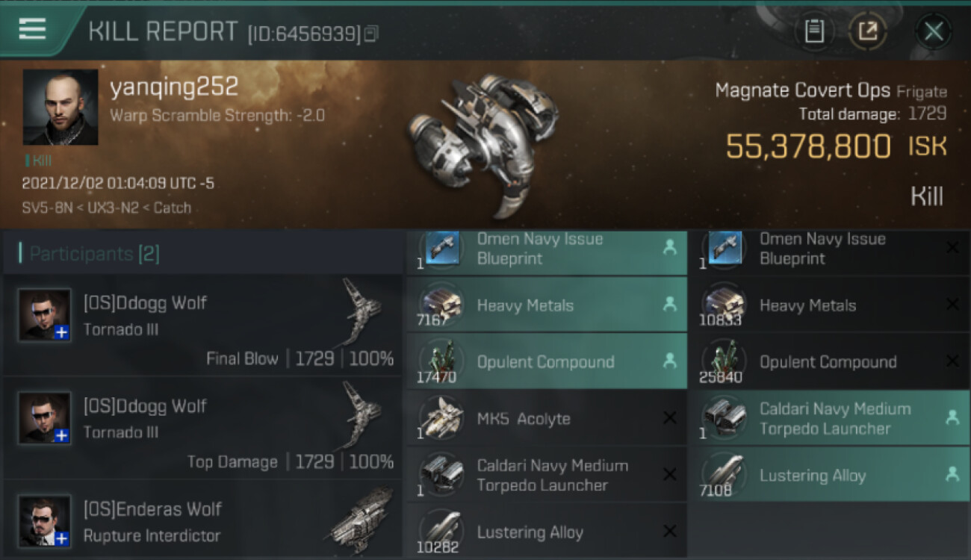Viewport: 971px width, 560px height.
Task: Open the hamburger main menu
Action: coord(32,30)
